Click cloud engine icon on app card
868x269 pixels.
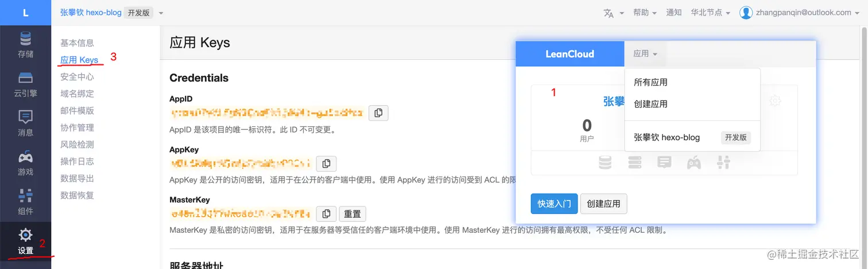tap(634, 163)
